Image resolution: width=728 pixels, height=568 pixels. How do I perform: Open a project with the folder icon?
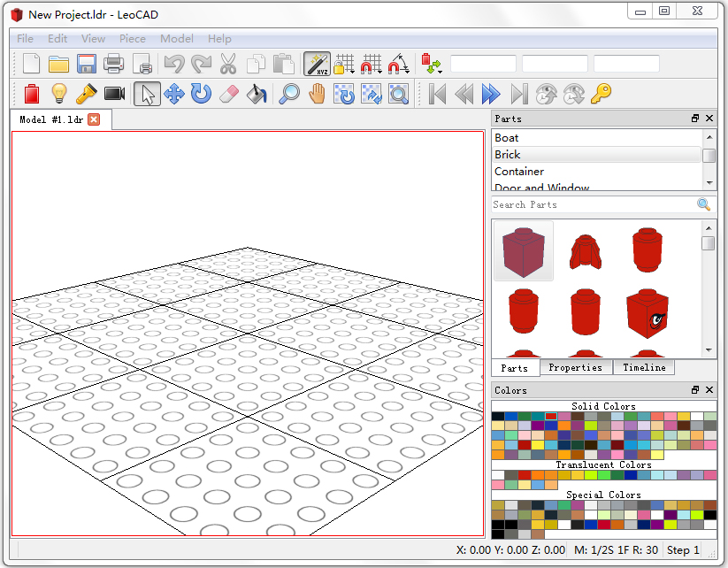tap(58, 64)
